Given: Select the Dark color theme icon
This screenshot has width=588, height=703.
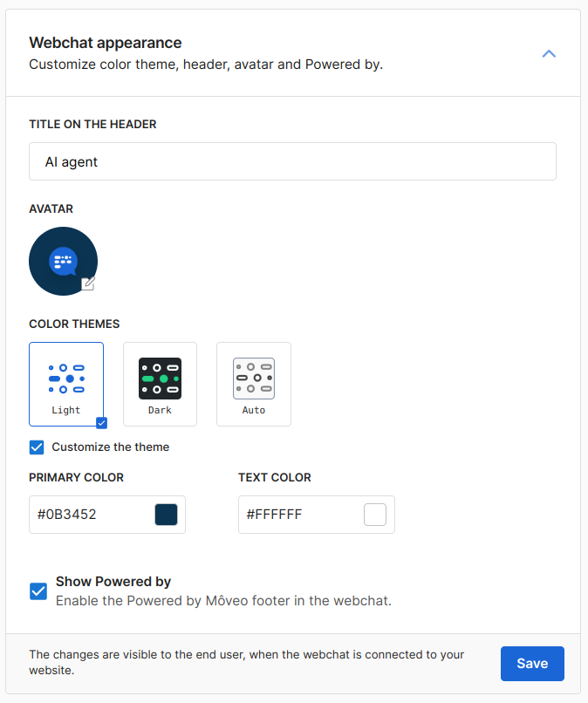Looking at the screenshot, I should coord(160,378).
